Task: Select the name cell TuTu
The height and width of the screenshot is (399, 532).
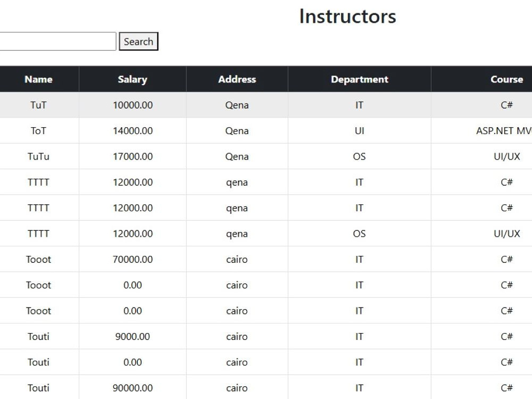Action: (x=39, y=156)
